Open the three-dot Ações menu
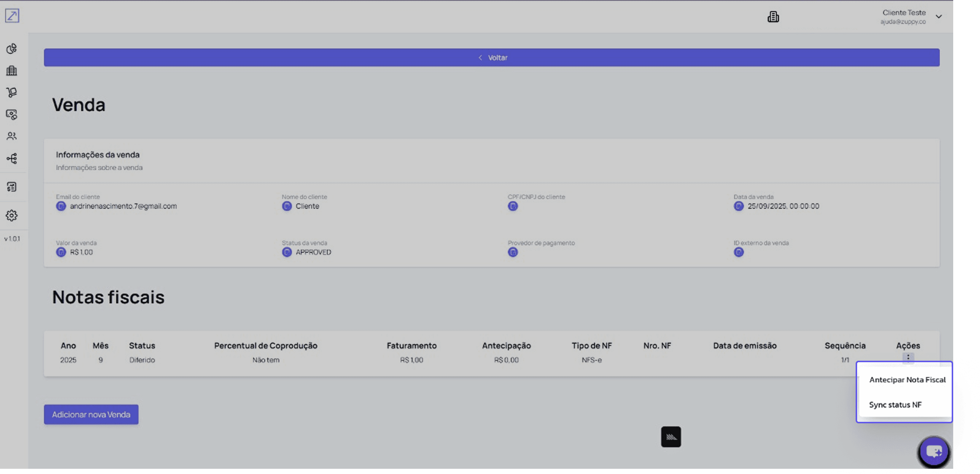 tap(908, 357)
